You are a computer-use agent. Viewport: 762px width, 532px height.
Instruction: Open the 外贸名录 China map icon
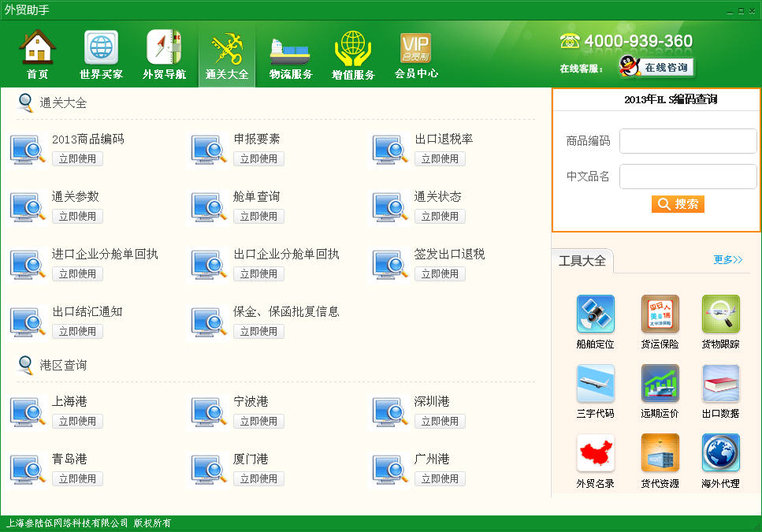pos(595,453)
